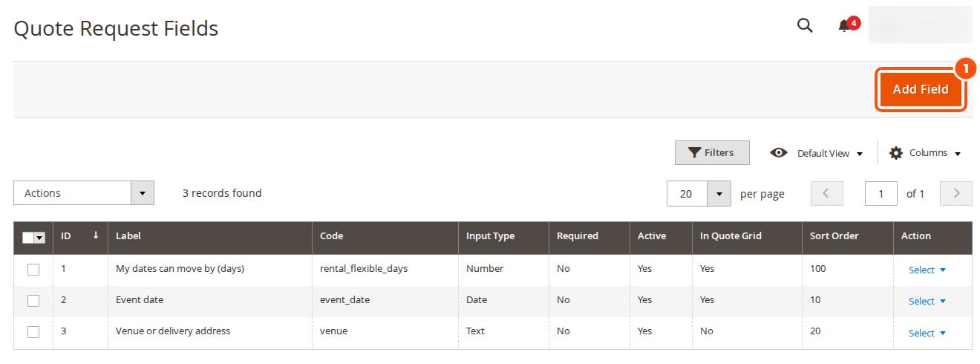The width and height of the screenshot is (980, 364).
Task: Click the '3 records found' text
Action: 222,193
